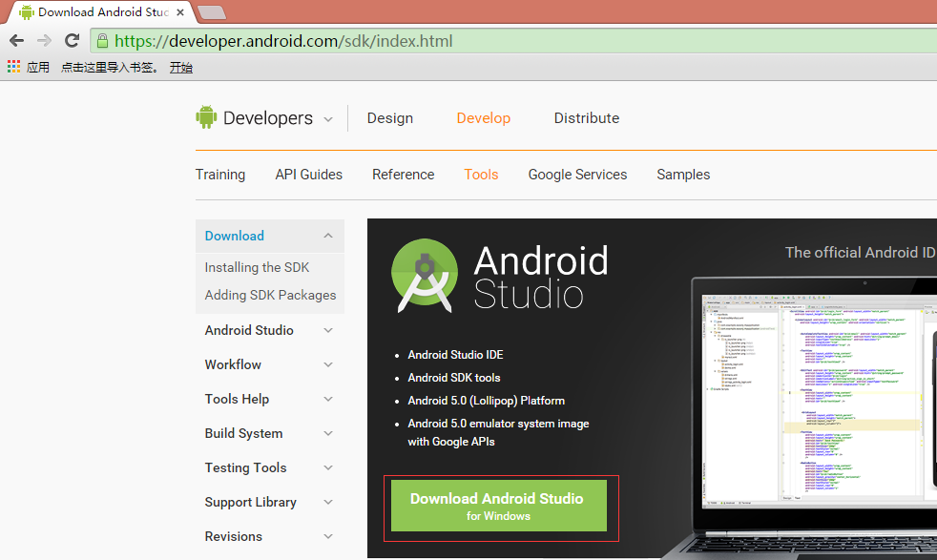Click the Android robot logo beside Developers
The height and width of the screenshot is (560, 937).
point(206,117)
